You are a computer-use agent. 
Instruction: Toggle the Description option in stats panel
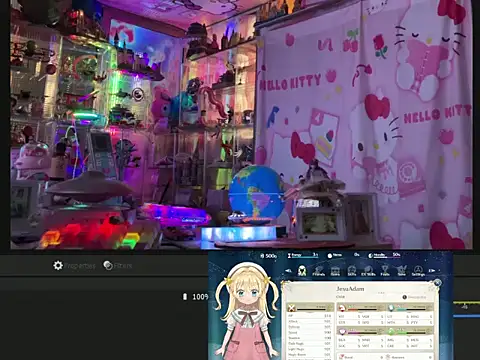[x=414, y=297]
